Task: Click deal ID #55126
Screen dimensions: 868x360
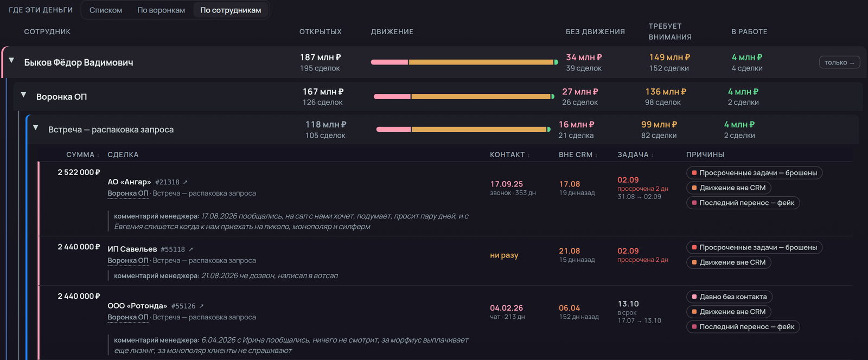Action: point(183,307)
